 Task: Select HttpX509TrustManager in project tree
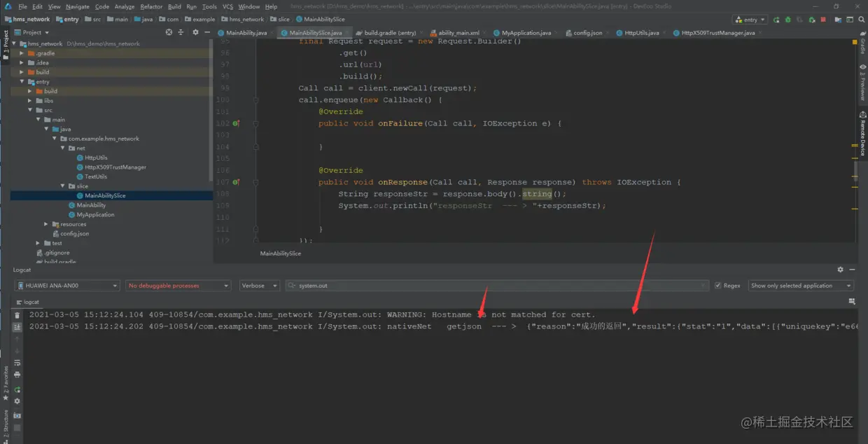pyautogui.click(x=115, y=167)
